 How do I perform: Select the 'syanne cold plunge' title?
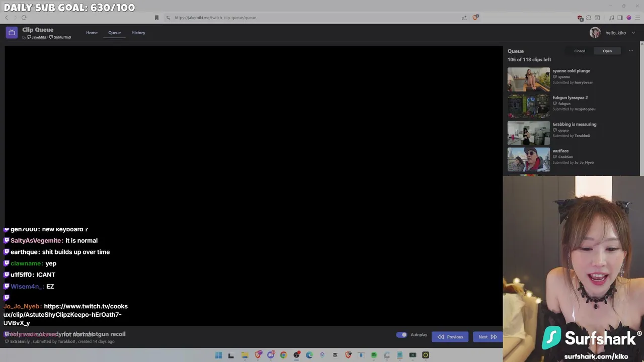coord(571,71)
